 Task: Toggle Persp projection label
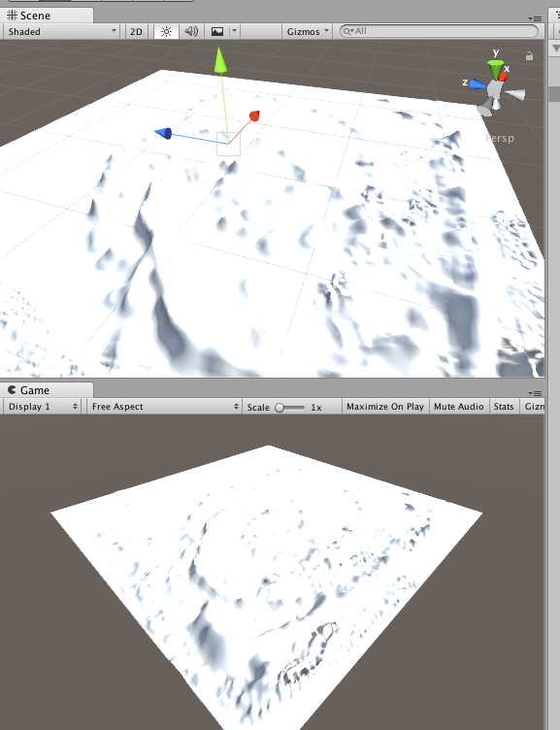500,138
